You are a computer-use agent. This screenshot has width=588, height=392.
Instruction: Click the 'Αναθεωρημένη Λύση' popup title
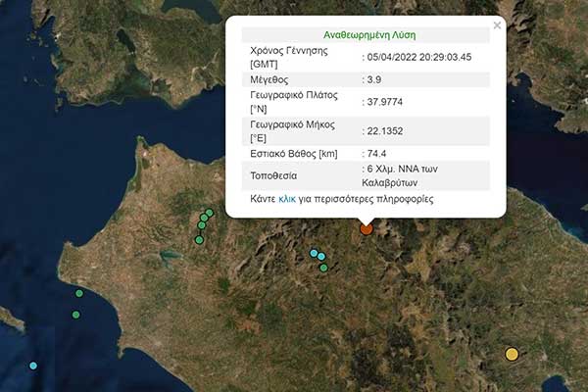[x=365, y=32]
